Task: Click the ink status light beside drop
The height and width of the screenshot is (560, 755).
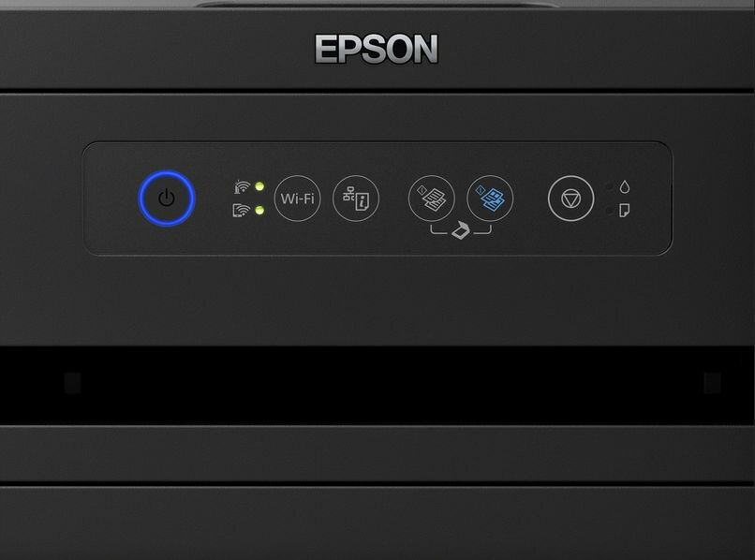Action: (609, 186)
